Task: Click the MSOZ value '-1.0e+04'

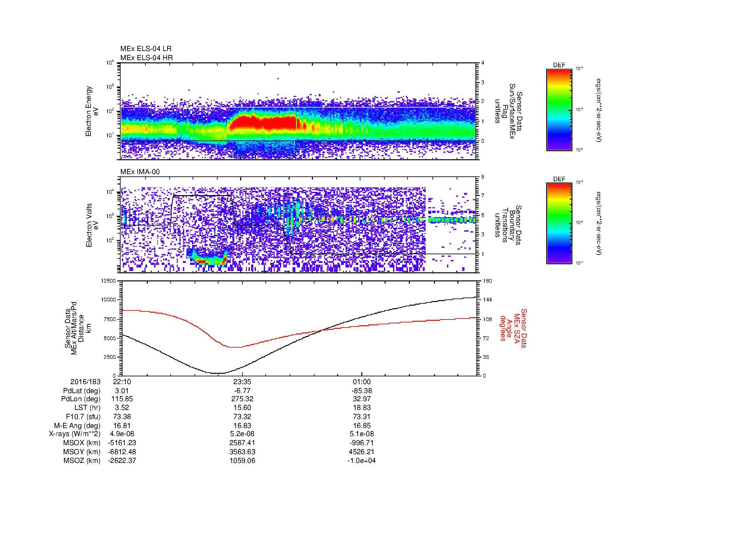Action: click(x=362, y=461)
